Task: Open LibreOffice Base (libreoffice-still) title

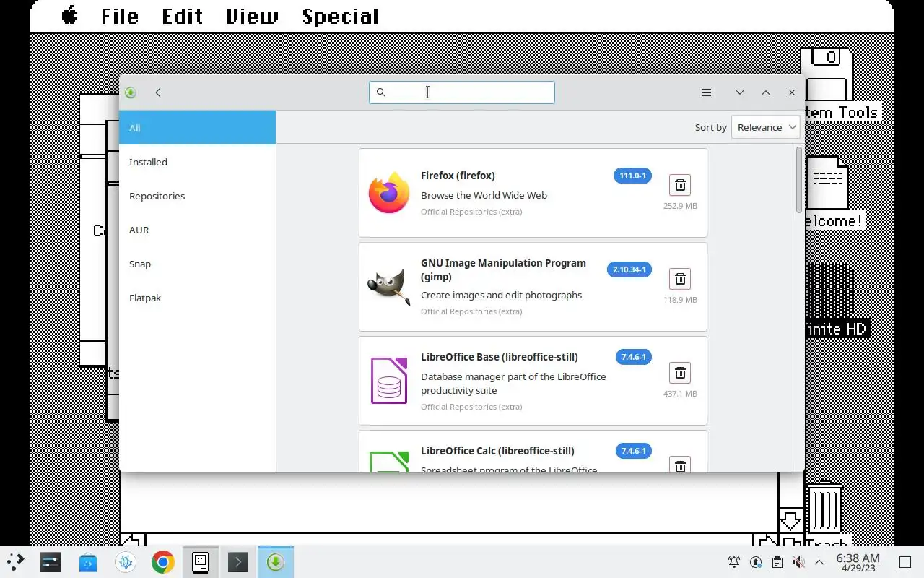Action: coord(500,357)
